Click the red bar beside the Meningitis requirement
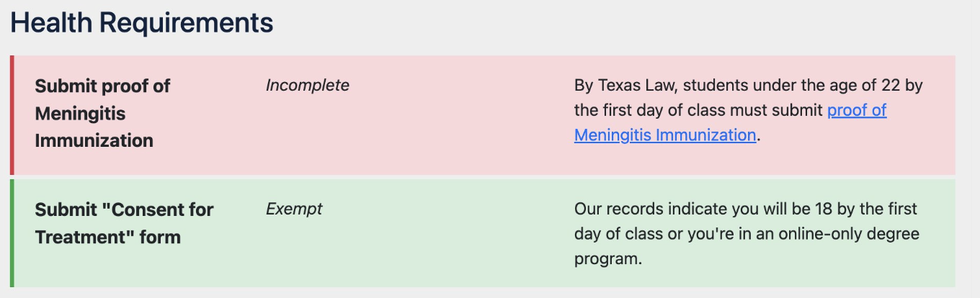The height and width of the screenshot is (298, 980). pos(12,115)
